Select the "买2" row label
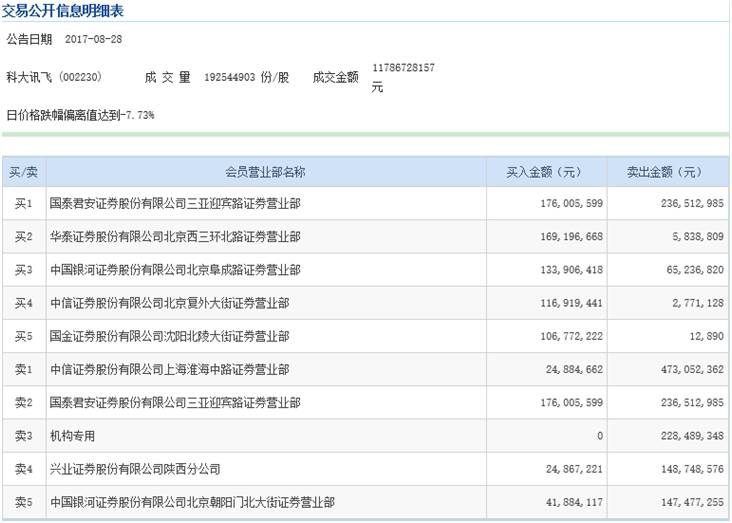The image size is (732, 523). click(x=23, y=237)
